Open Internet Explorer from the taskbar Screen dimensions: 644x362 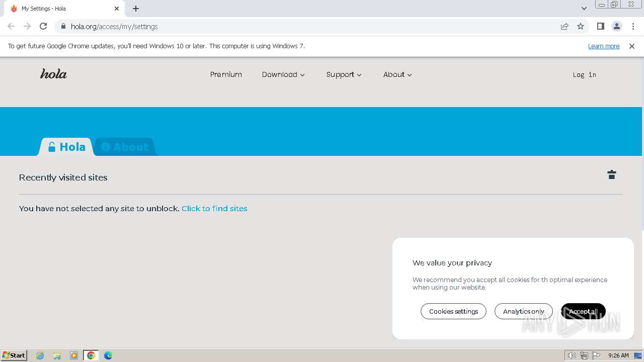tap(40, 355)
